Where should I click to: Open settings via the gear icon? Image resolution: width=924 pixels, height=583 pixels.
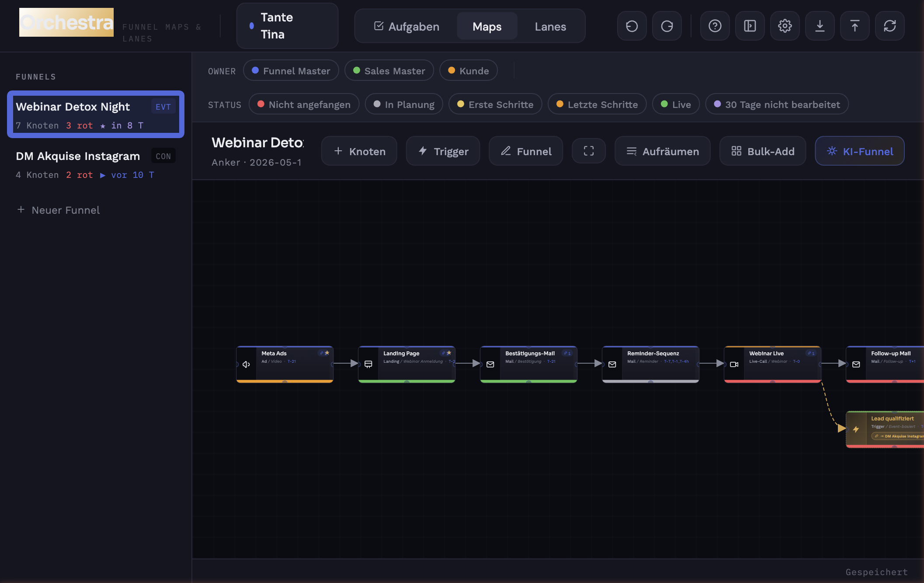(785, 26)
